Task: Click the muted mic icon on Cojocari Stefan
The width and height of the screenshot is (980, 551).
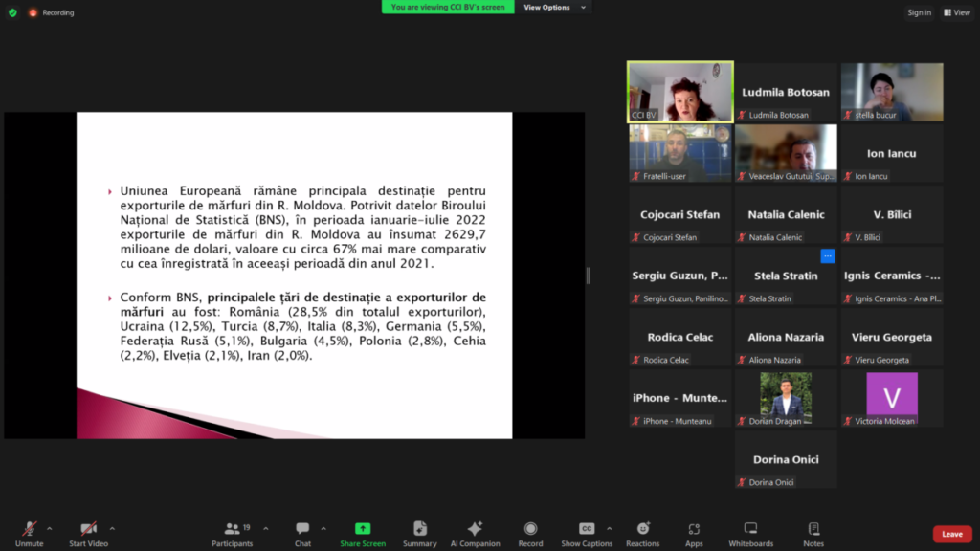Action: (x=636, y=237)
